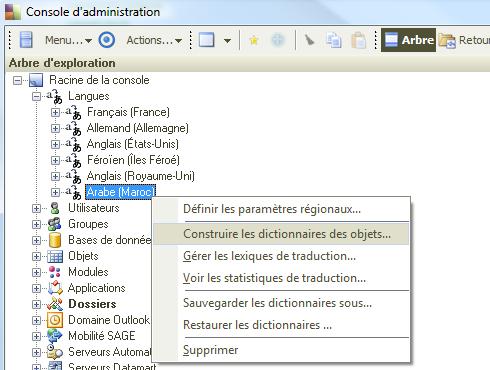The height and width of the screenshot is (370, 490).
Task: Select the Modules tree item
Action: [88, 272]
